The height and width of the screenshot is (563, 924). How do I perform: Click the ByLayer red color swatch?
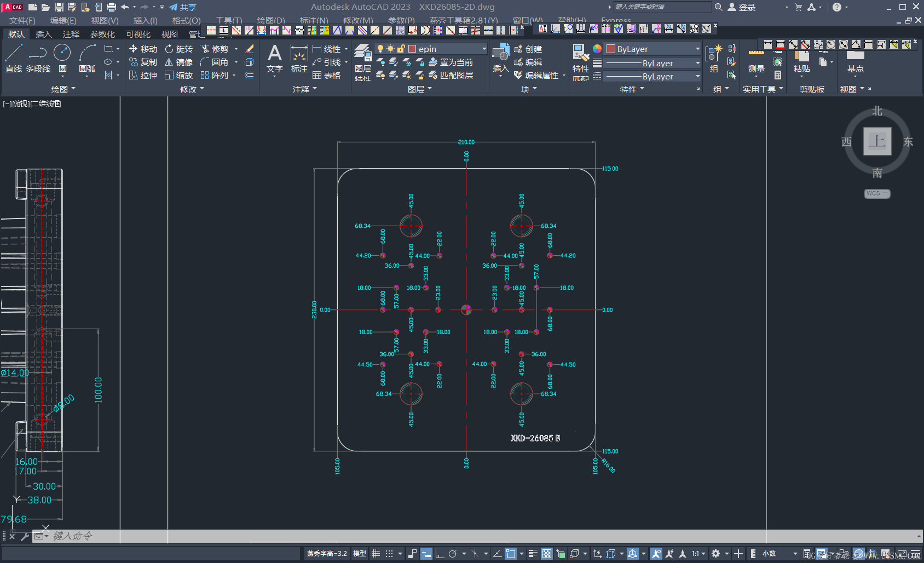pos(611,49)
